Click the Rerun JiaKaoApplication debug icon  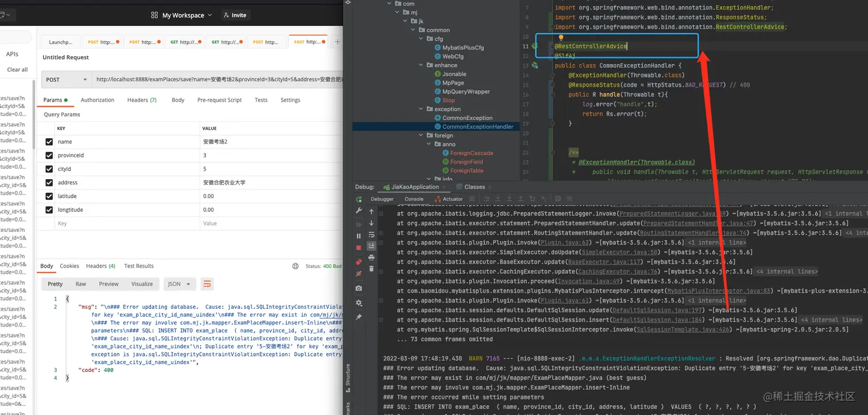coord(359,199)
